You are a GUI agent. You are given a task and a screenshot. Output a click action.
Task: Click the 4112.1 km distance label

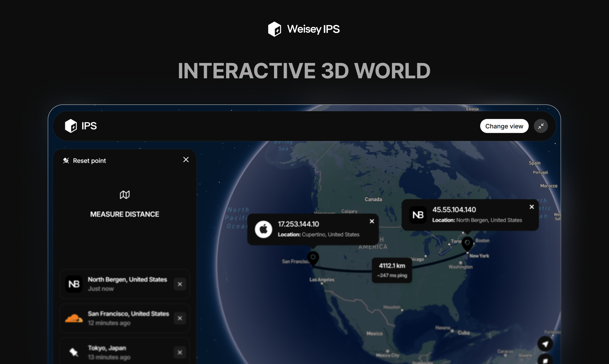[x=392, y=270]
